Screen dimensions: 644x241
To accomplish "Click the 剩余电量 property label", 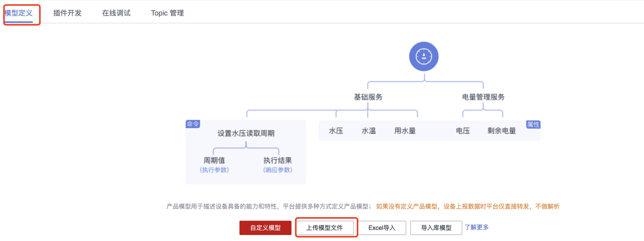I will (x=502, y=131).
